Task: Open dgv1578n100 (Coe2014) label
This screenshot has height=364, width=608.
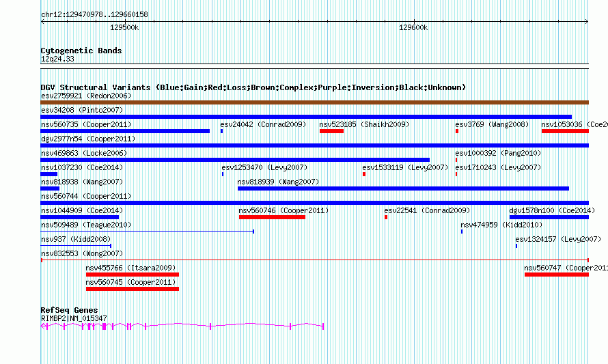Action: pos(552,210)
